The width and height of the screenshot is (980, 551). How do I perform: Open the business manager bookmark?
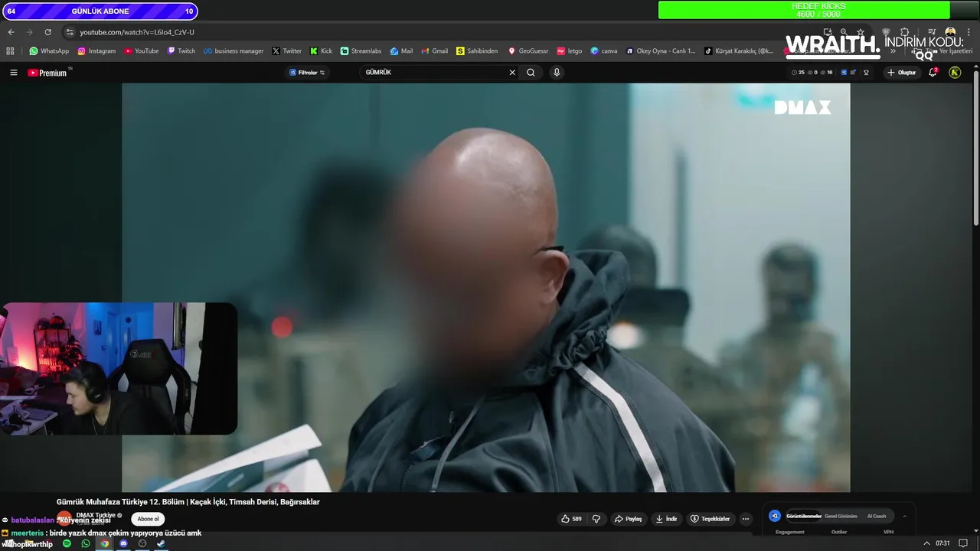(x=234, y=51)
